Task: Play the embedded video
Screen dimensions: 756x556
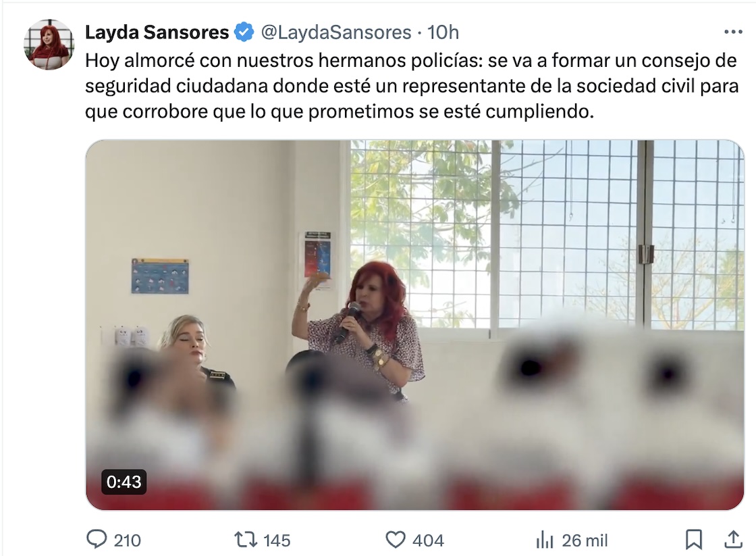Action: (x=414, y=325)
